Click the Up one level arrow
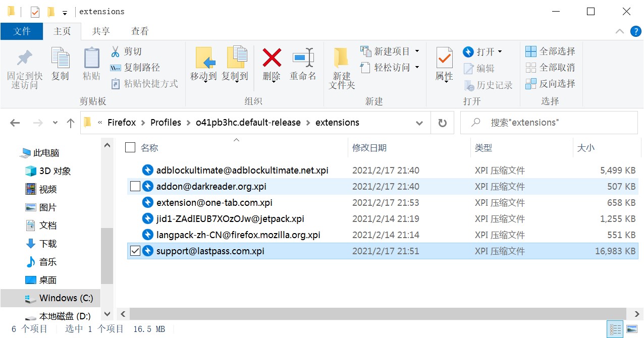Screen dimensions: 644x338 click(x=71, y=123)
